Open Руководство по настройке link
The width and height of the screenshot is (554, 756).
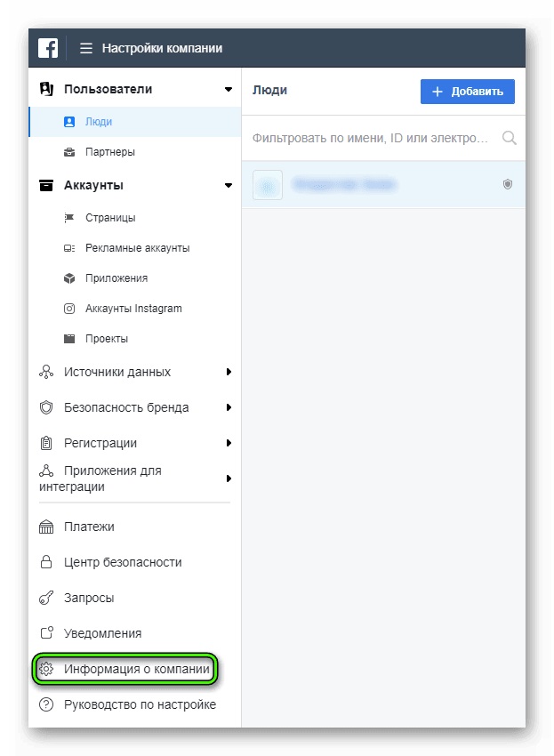[140, 704]
